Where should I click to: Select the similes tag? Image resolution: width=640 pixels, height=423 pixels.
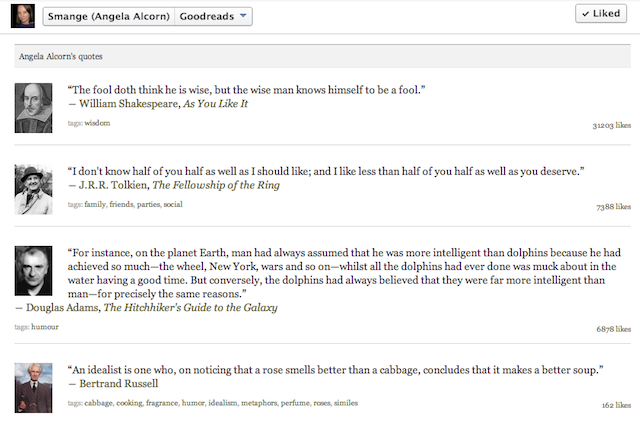pyautogui.click(x=346, y=403)
